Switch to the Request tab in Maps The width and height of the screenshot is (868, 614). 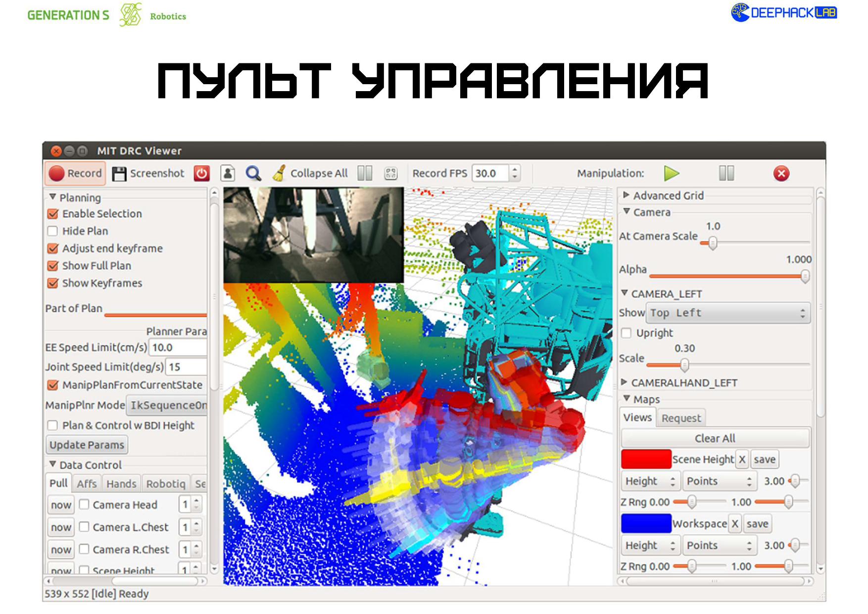point(681,418)
